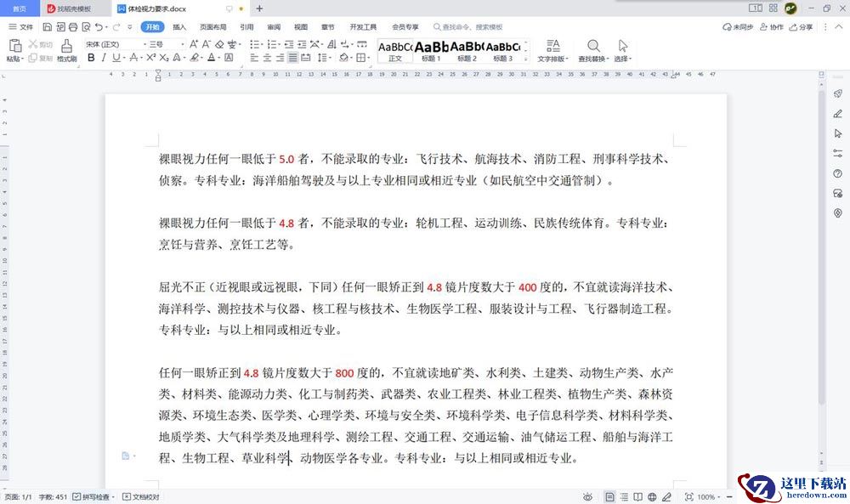Click the Paste clipboard icon

click(x=14, y=46)
